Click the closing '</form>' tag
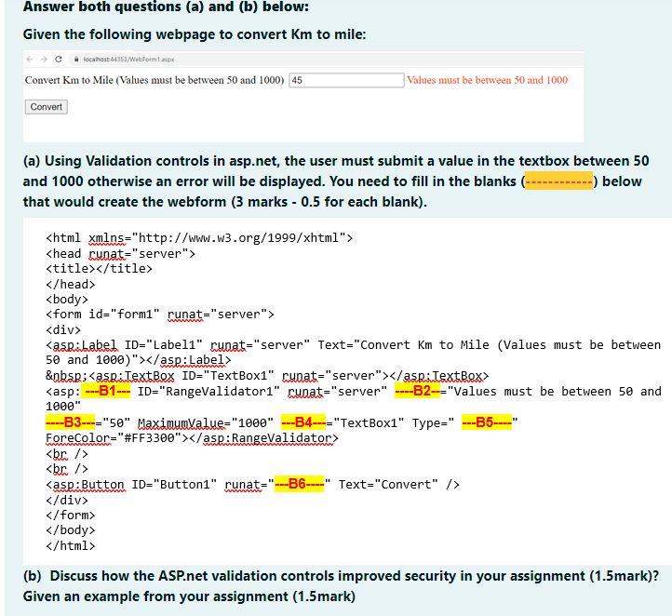 click(71, 515)
